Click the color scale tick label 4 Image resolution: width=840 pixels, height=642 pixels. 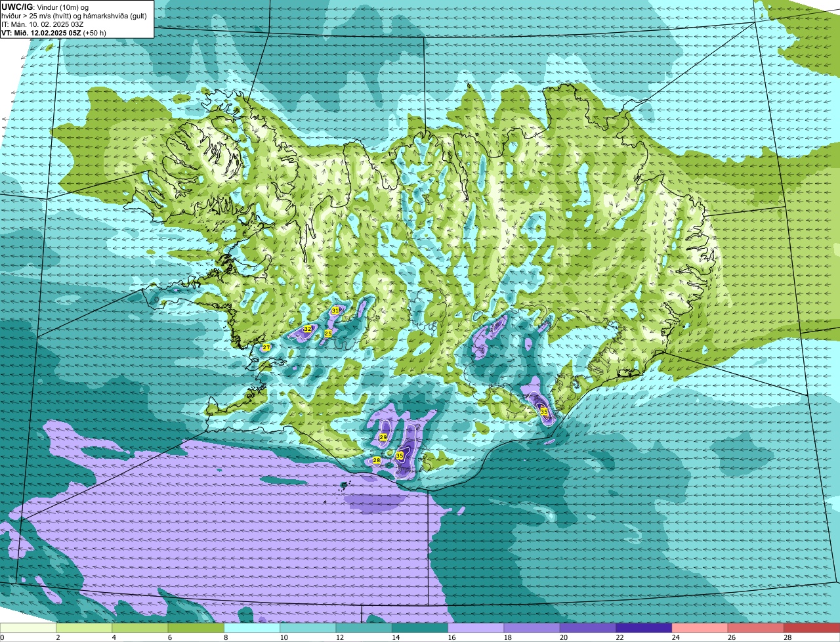point(114,637)
